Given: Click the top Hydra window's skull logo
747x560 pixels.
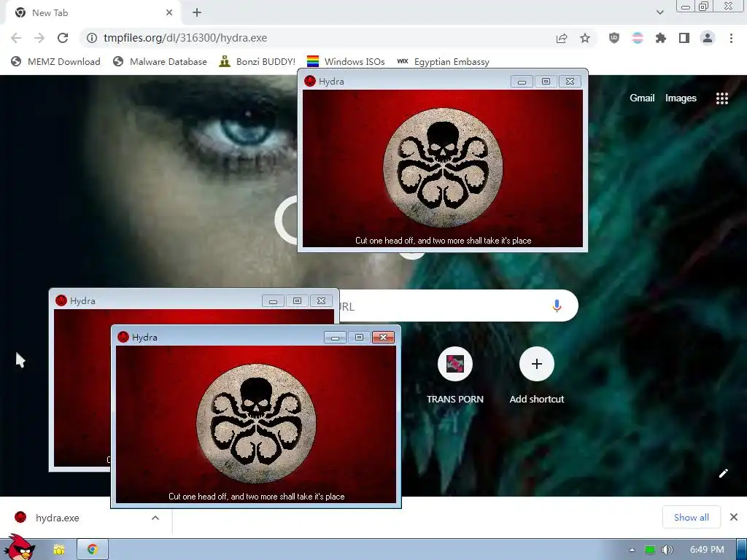Looking at the screenshot, I should click(443, 167).
